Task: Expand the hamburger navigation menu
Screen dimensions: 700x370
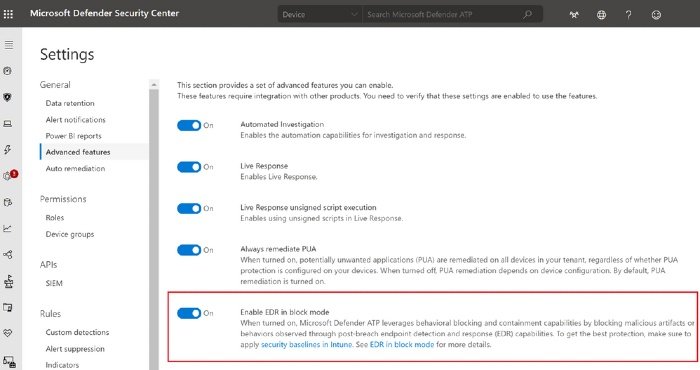Action: point(8,45)
